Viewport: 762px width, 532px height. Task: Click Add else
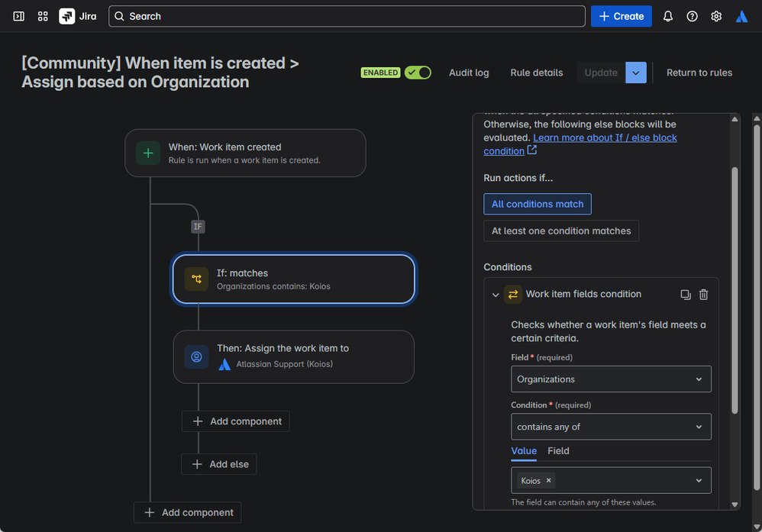point(219,464)
